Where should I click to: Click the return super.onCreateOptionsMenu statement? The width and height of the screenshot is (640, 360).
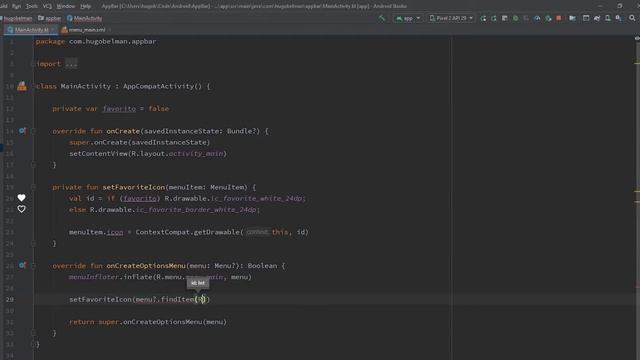(x=148, y=322)
